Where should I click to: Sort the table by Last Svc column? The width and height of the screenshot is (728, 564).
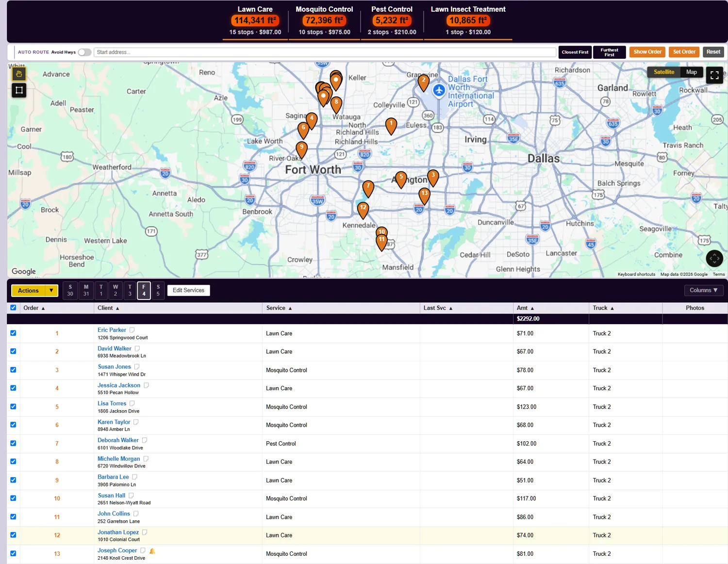pyautogui.click(x=438, y=308)
